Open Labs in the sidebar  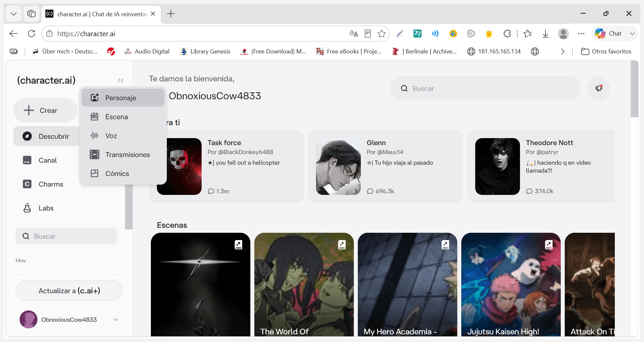tap(46, 208)
